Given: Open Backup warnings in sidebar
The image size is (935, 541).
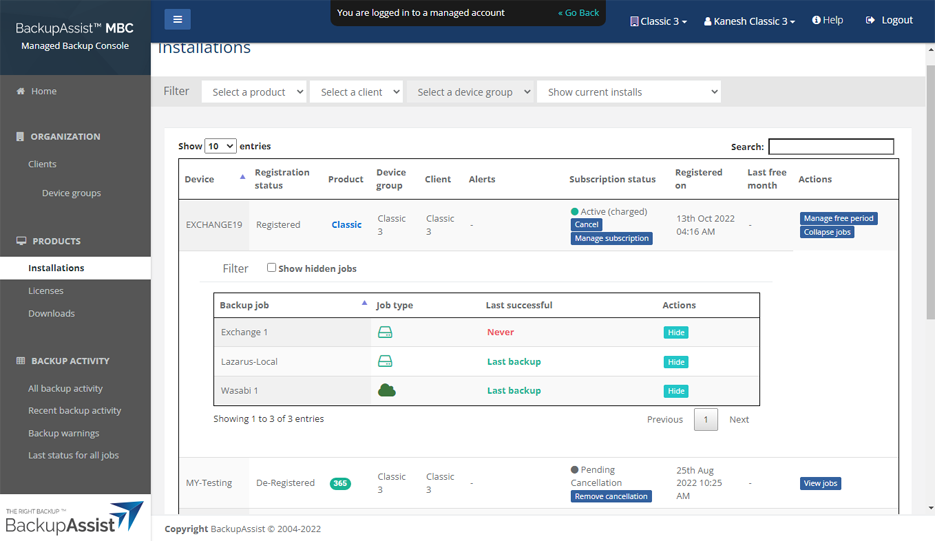Looking at the screenshot, I should coord(64,433).
